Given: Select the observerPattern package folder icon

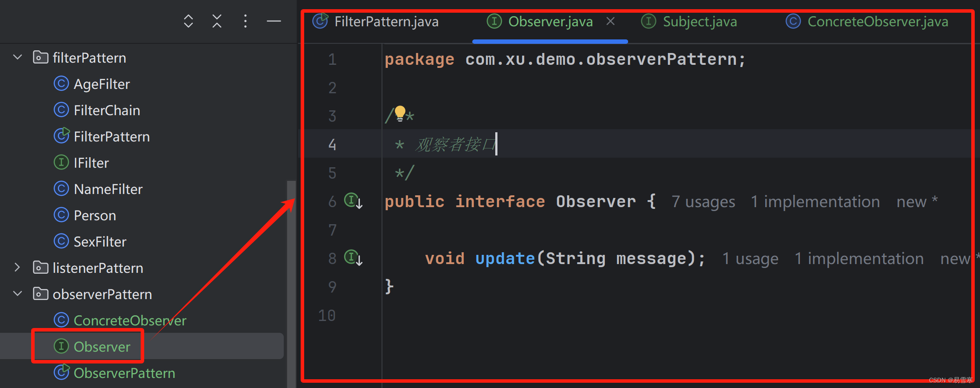Looking at the screenshot, I should 40,294.
